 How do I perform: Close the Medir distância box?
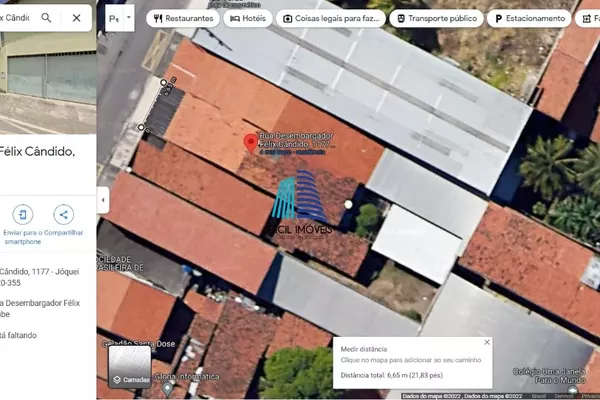(x=487, y=342)
